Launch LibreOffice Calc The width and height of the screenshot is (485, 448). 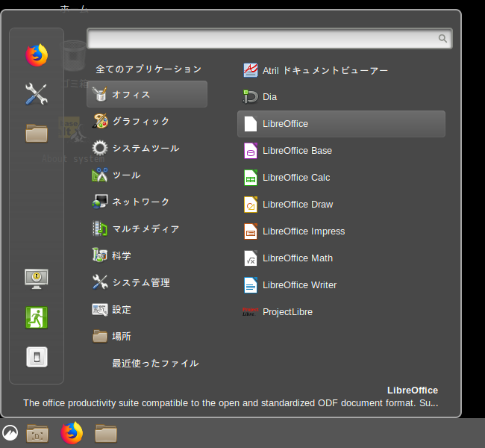click(341, 178)
